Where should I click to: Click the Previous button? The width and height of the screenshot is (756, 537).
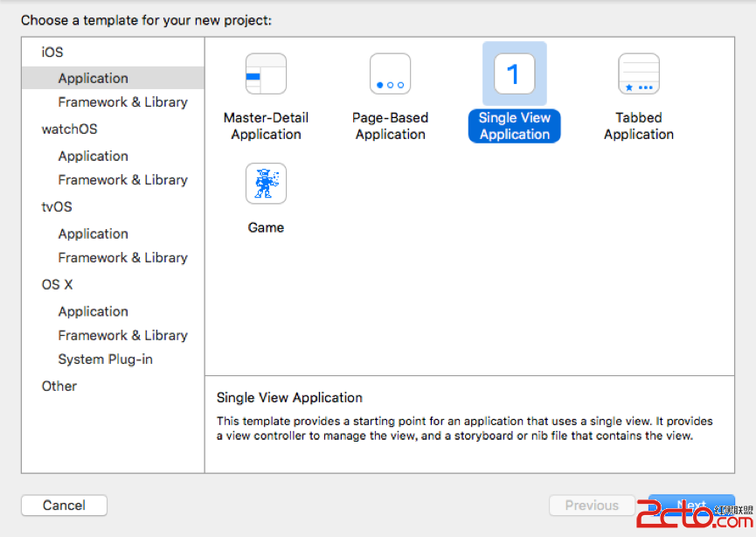[x=592, y=505]
